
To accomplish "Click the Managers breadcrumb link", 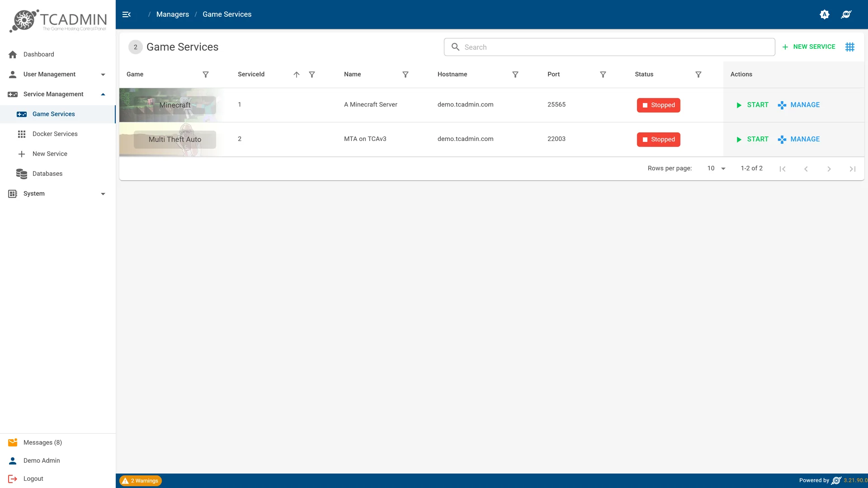I will tap(173, 14).
